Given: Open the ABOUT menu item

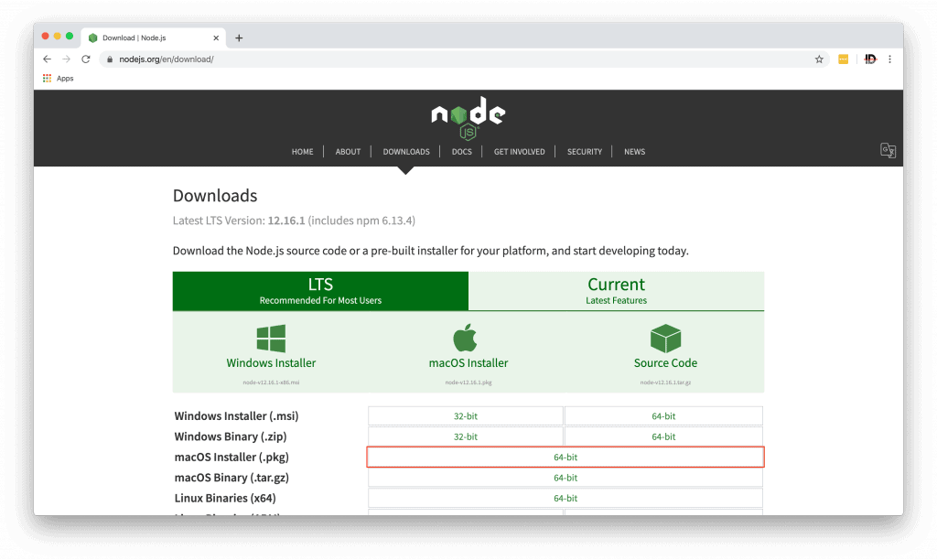Looking at the screenshot, I should click(348, 152).
